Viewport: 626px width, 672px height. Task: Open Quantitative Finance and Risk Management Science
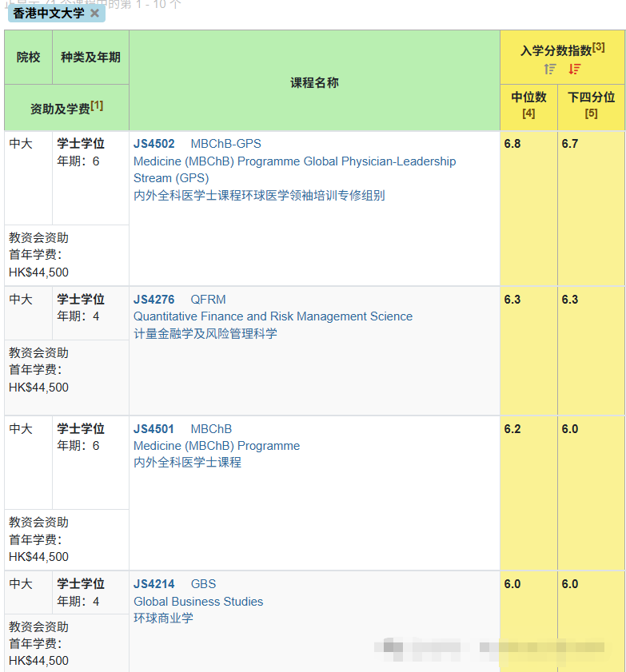(273, 316)
